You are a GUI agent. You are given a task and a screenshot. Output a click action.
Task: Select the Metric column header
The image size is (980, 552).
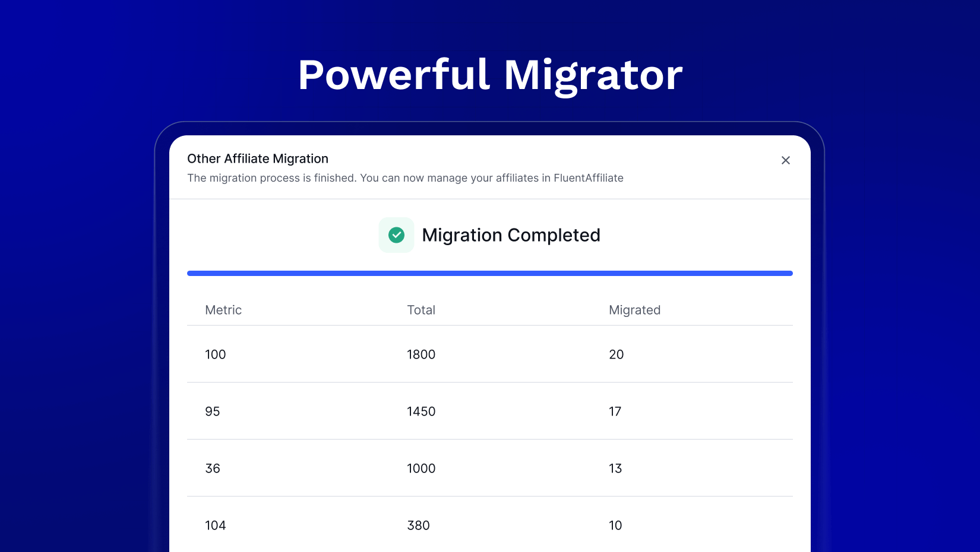tap(223, 310)
